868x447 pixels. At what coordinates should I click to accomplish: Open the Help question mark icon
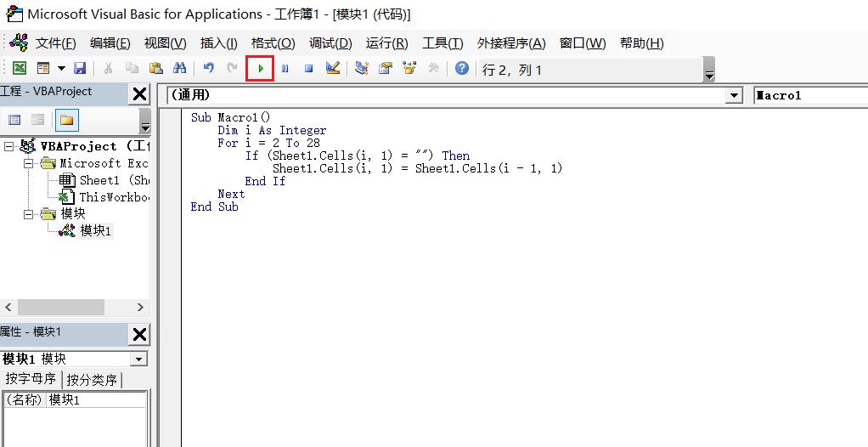coord(462,68)
